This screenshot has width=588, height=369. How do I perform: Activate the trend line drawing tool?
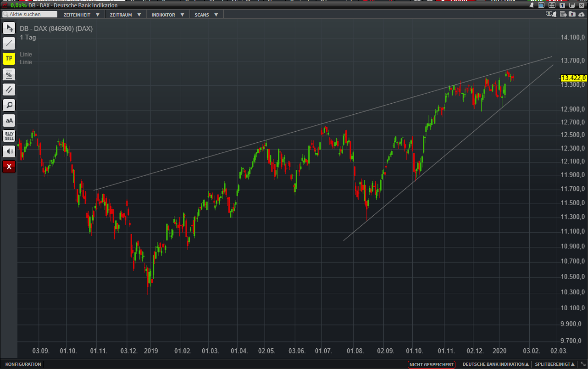pos(9,44)
